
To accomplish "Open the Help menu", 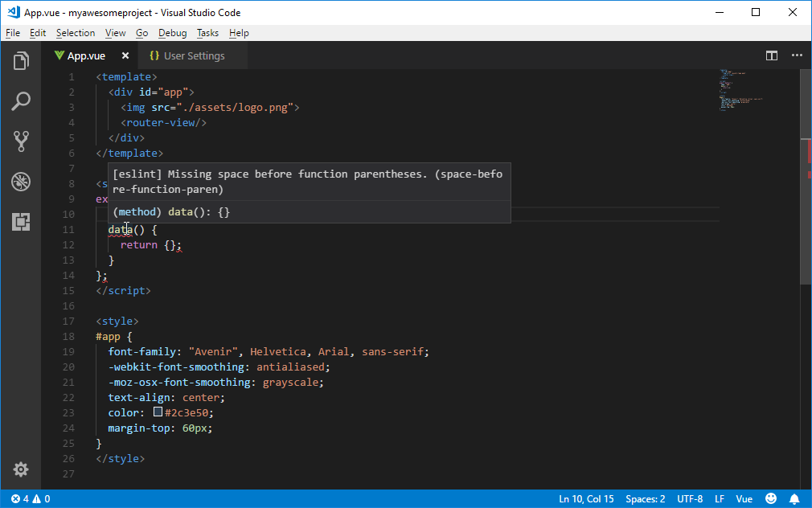I will (239, 33).
